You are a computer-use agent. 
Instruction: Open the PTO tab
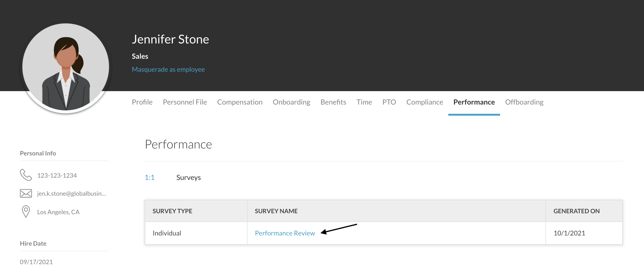[389, 102]
